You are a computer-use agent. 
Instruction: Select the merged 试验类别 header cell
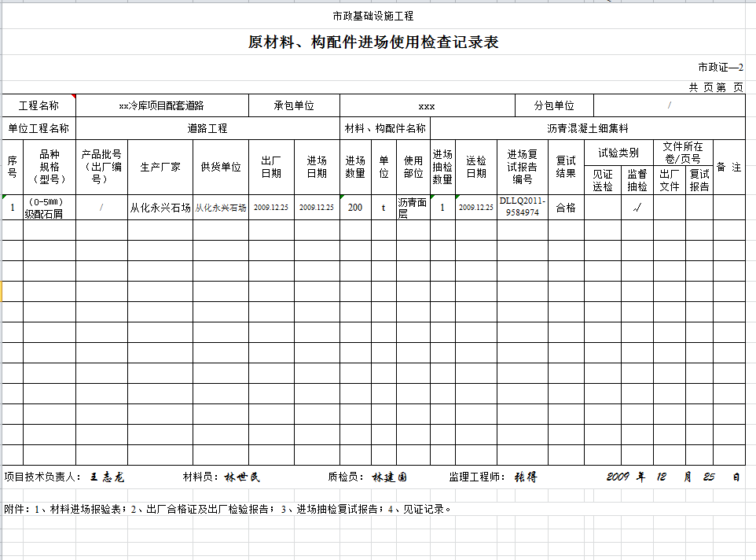[x=619, y=153]
